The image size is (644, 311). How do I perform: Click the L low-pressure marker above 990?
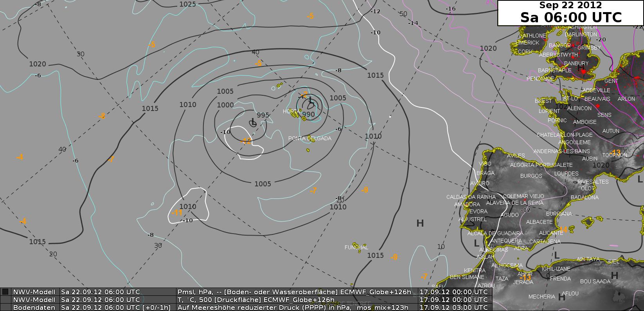[x=311, y=101]
